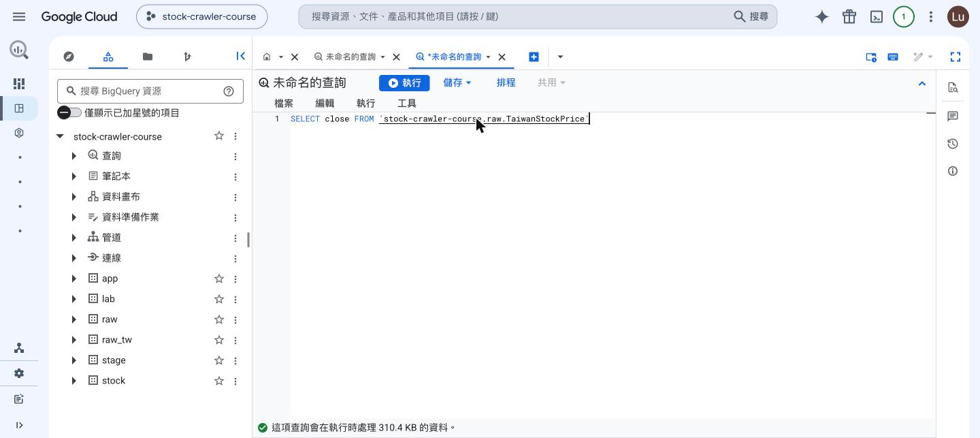Open the 執行 menu in editor menubar
This screenshot has height=438, width=980.
pyautogui.click(x=365, y=104)
